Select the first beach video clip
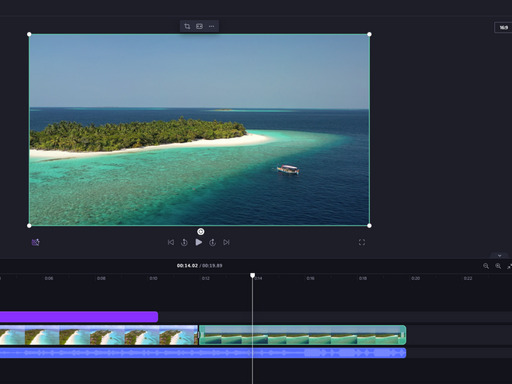This screenshot has height=384, width=512. coord(99,335)
